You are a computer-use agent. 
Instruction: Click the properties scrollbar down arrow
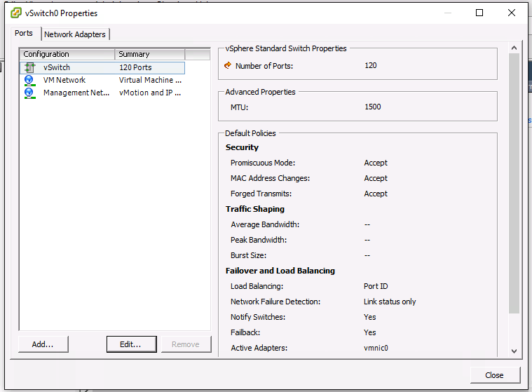point(514,351)
